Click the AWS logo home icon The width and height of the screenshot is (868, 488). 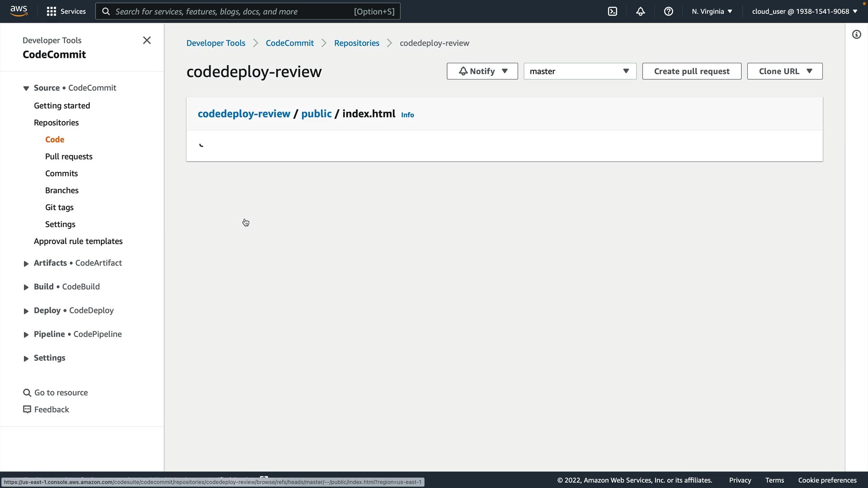(19, 11)
